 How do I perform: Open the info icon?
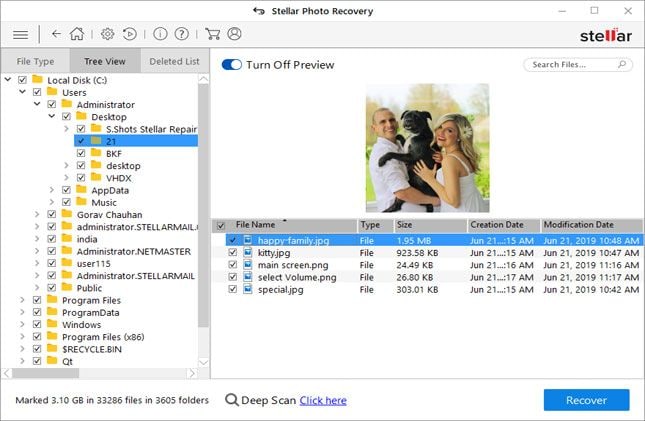160,34
